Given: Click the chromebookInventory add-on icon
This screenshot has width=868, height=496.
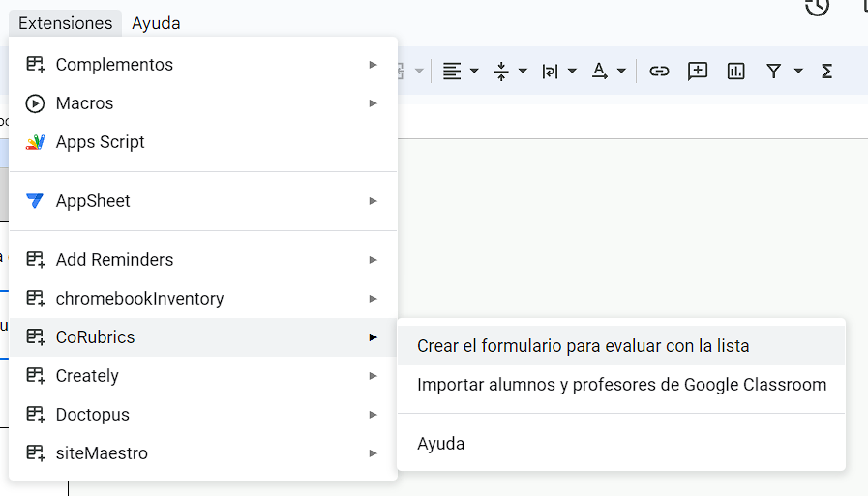Looking at the screenshot, I should tap(36, 298).
